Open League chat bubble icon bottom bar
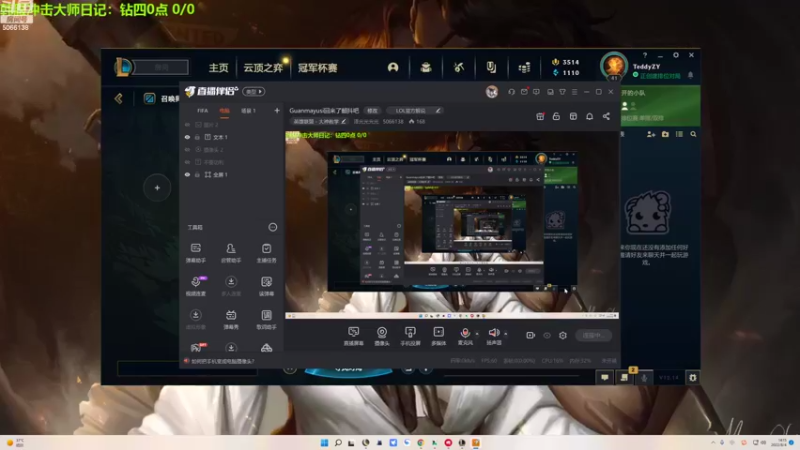The height and width of the screenshot is (450, 800). click(605, 378)
